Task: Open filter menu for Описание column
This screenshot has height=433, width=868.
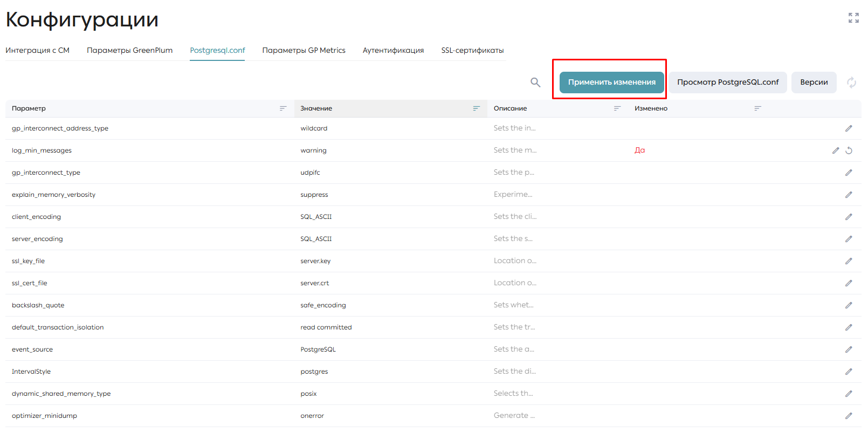Action: click(617, 108)
